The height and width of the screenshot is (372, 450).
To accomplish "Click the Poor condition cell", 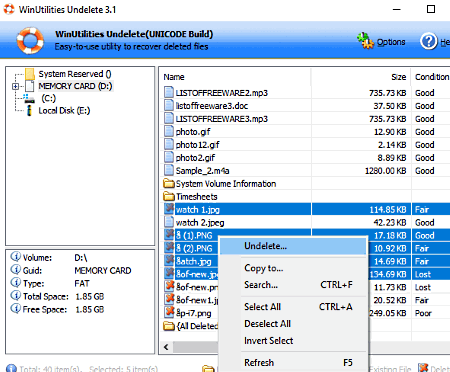I will coord(423,313).
